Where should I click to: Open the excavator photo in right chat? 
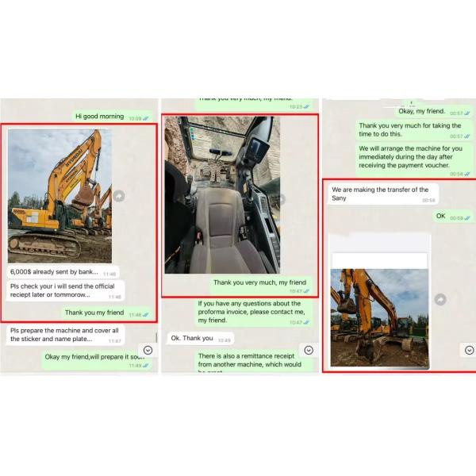[x=379, y=317]
